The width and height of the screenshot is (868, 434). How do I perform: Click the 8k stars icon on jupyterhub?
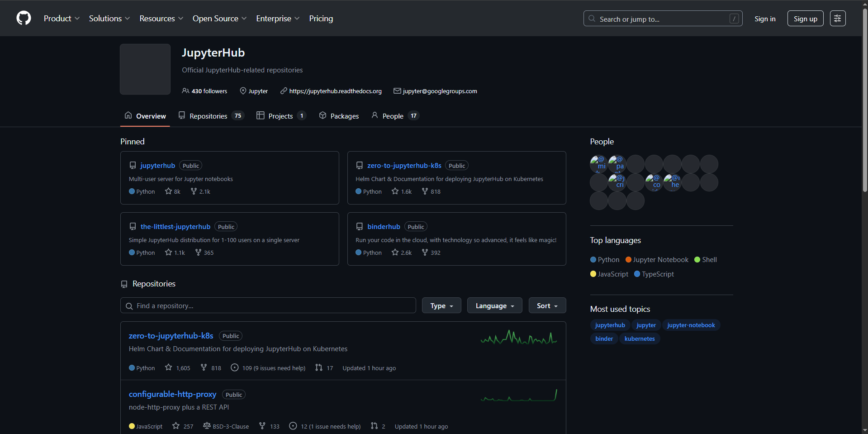[168, 191]
